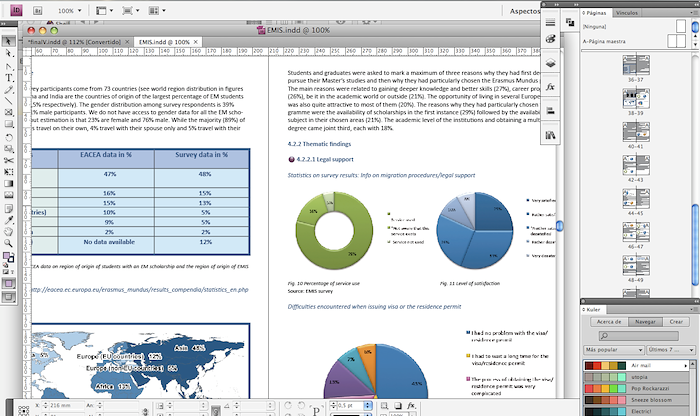Select the Eyedropper tool
Image resolution: width=700 pixels, height=416 pixels.
(8, 220)
